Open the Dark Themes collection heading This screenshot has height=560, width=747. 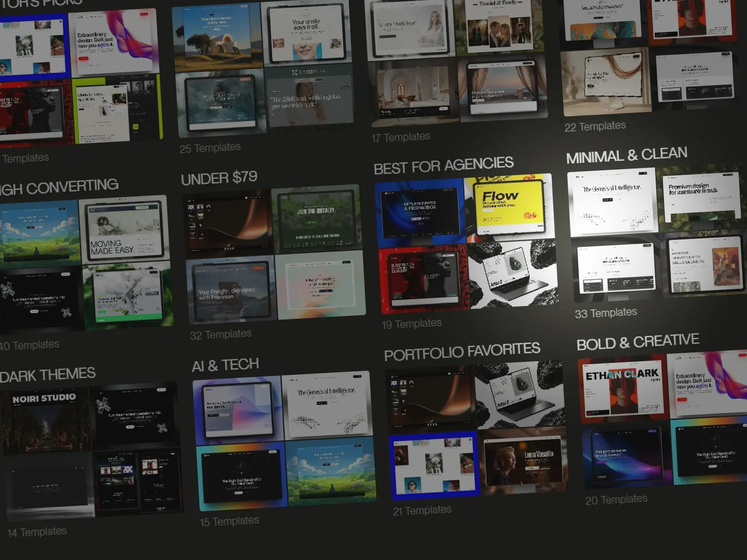pyautogui.click(x=47, y=375)
